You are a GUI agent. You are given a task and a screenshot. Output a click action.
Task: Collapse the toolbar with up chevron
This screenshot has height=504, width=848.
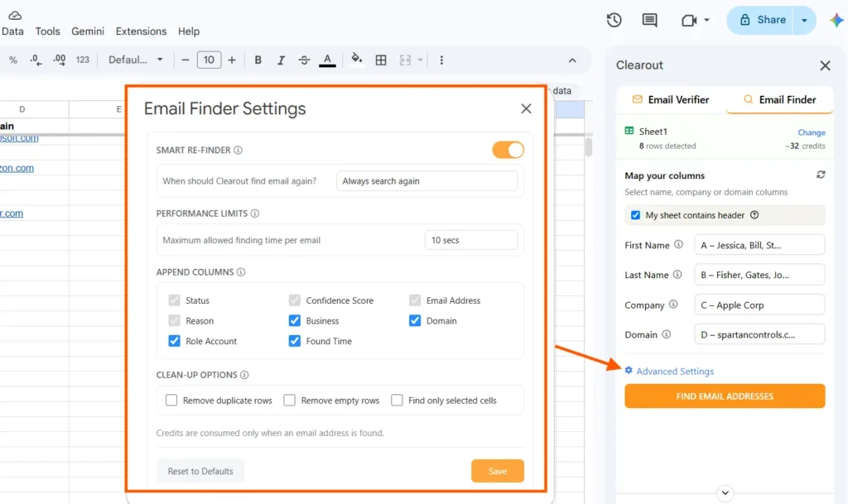click(x=572, y=60)
